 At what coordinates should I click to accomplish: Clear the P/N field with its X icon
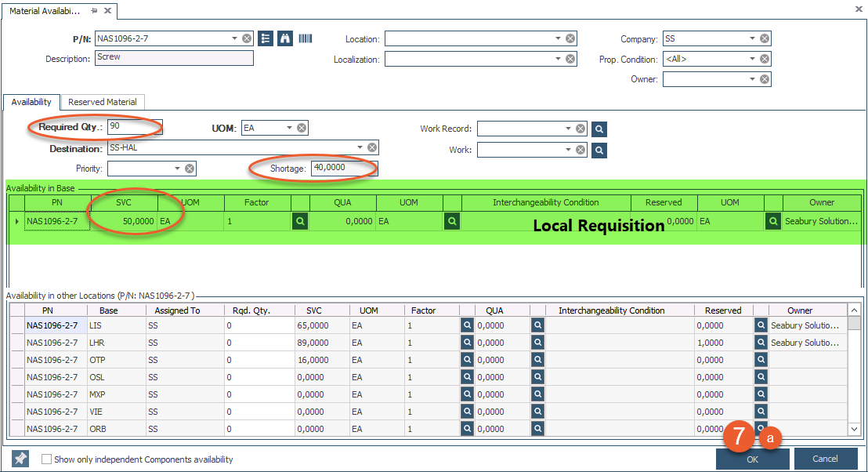coord(247,38)
